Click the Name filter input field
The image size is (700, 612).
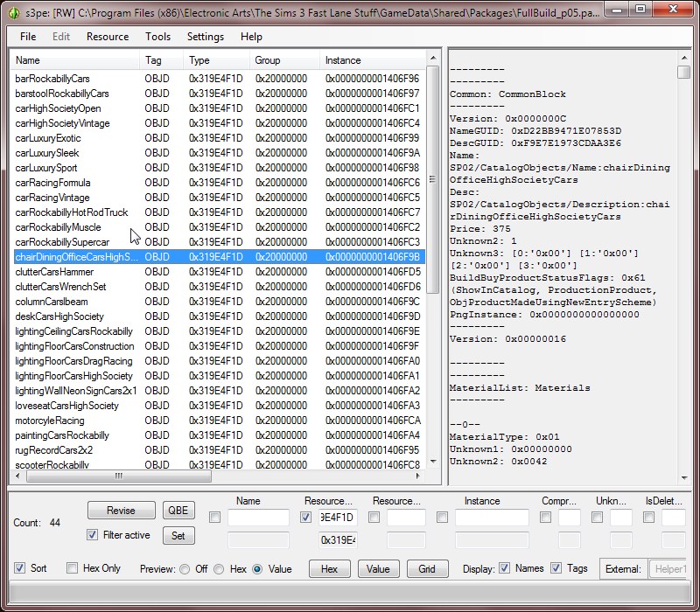[x=258, y=518]
